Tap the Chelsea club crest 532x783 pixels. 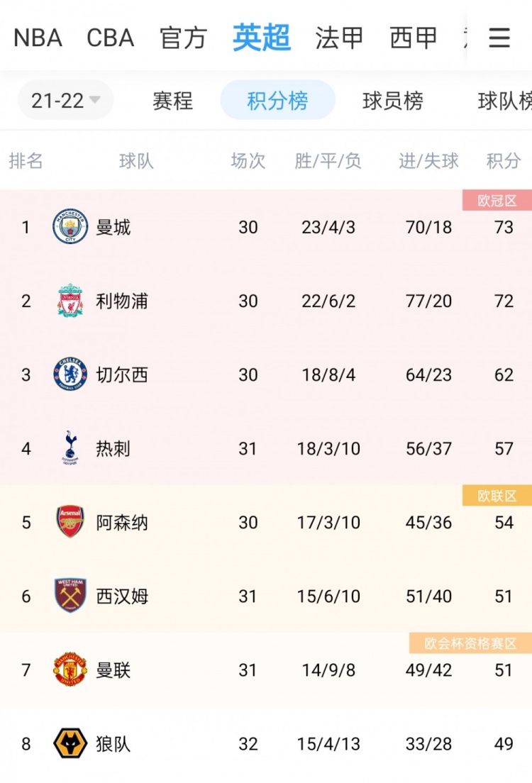point(70,374)
